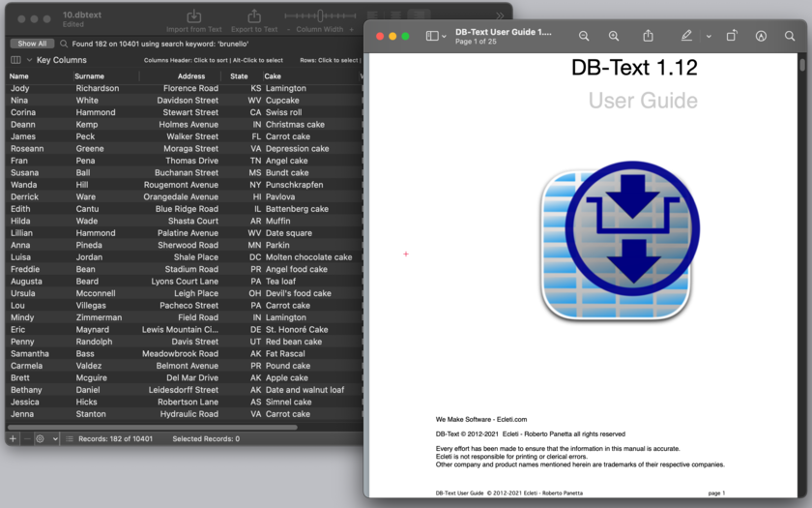Screen dimensions: 812x508
Task: Open the gear action menu in status bar
Action: [x=40, y=438]
